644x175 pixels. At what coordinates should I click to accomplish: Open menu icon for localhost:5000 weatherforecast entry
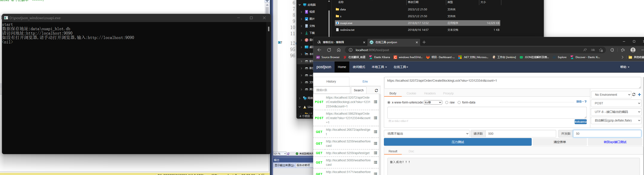point(376,162)
